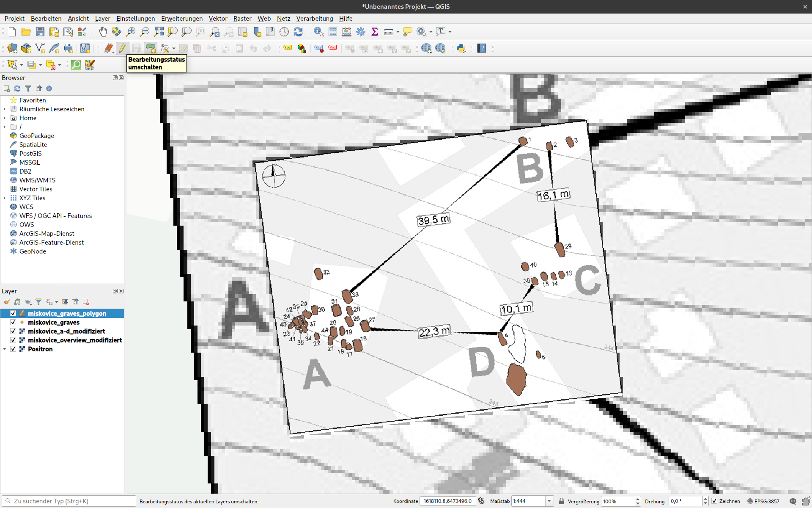Image resolution: width=812 pixels, height=508 pixels.
Task: Click the Zoom Out magnifier tool
Action: 145,32
